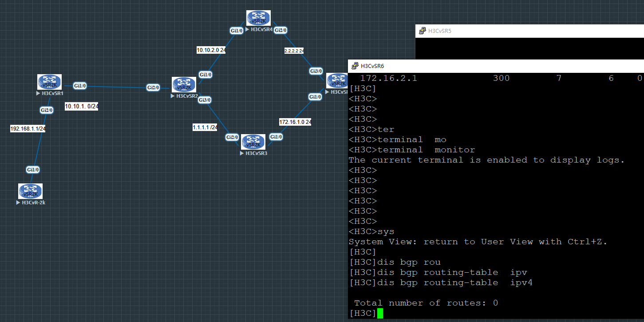Click the PuTTY icon in H3CvSR5 title bar
Image resolution: width=644 pixels, height=322 pixels.
pos(423,31)
